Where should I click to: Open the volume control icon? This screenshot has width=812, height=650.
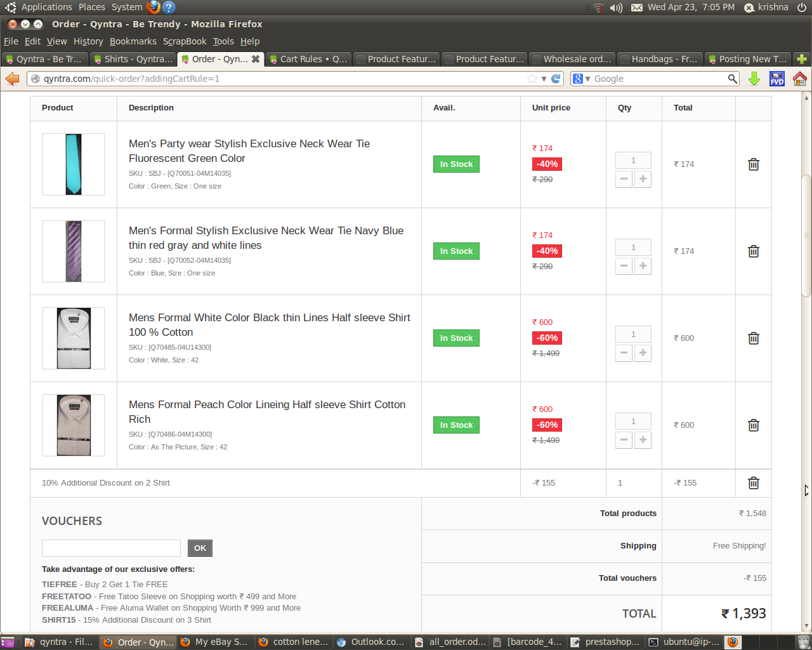click(x=616, y=8)
